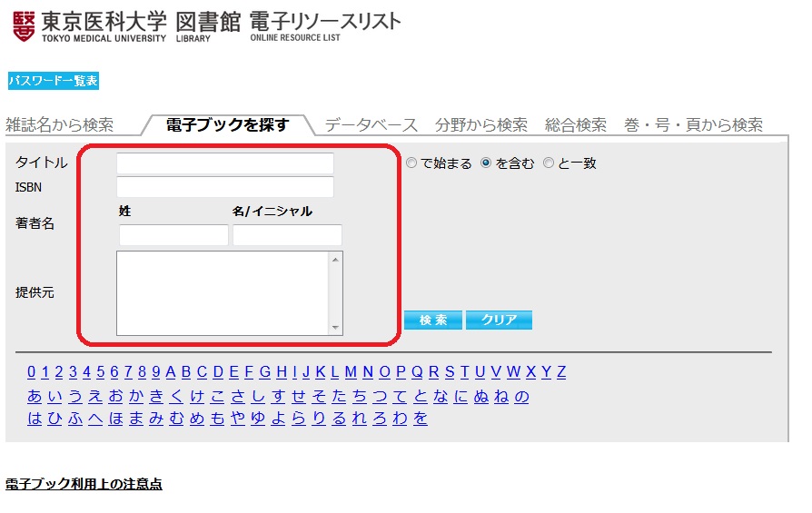Viewport: 812px width, 513px height.
Task: Browse titles starting with letter A
Action: 171,371
